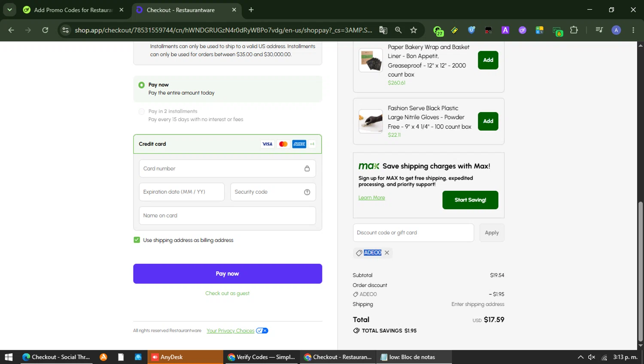The image size is (644, 364).
Task: Apply the discount code
Action: tap(492, 232)
